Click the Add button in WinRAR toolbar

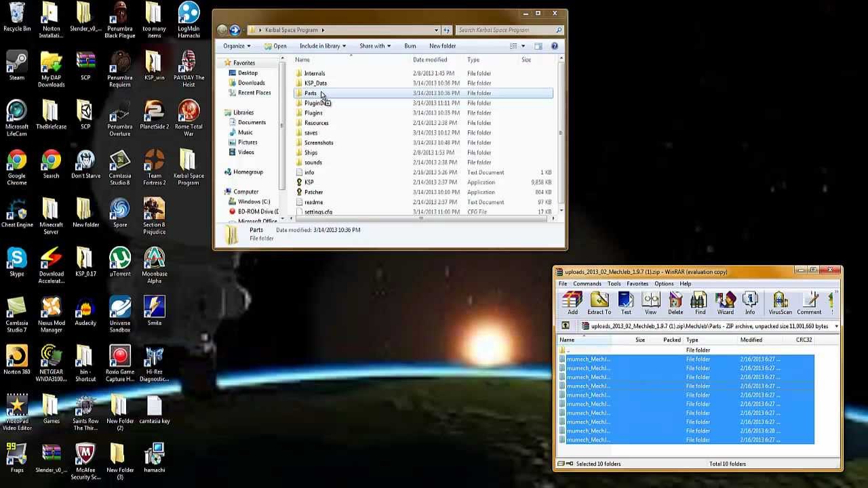coord(572,303)
